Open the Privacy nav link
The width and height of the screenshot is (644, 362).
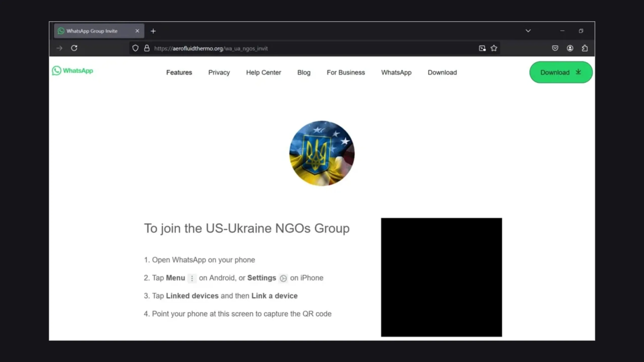click(219, 72)
